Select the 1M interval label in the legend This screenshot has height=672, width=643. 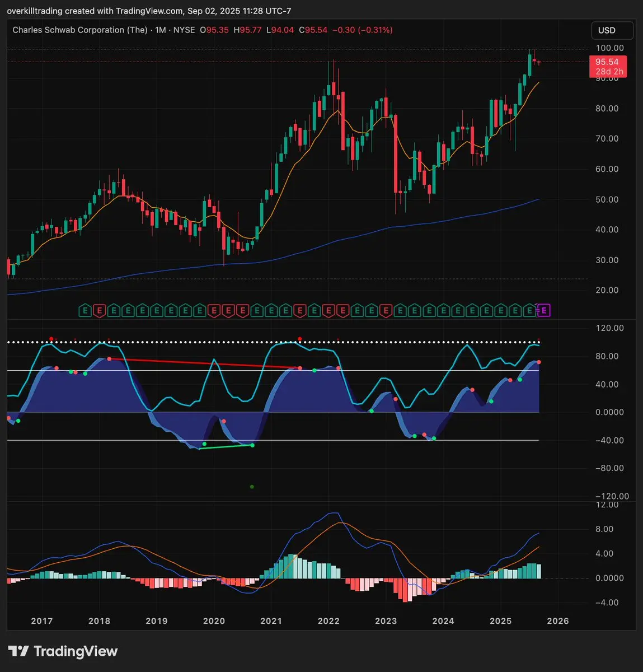161,30
